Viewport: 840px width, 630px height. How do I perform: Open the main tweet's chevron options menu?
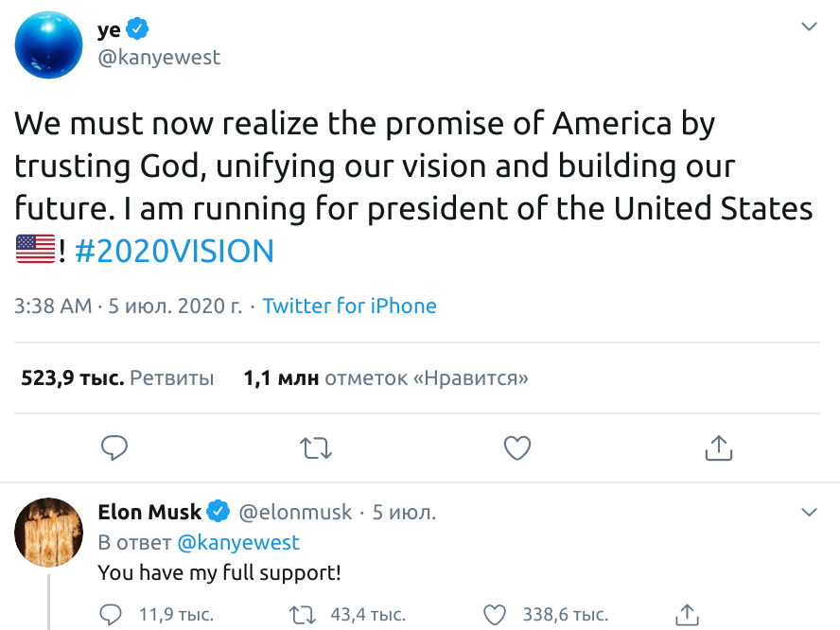(x=810, y=27)
